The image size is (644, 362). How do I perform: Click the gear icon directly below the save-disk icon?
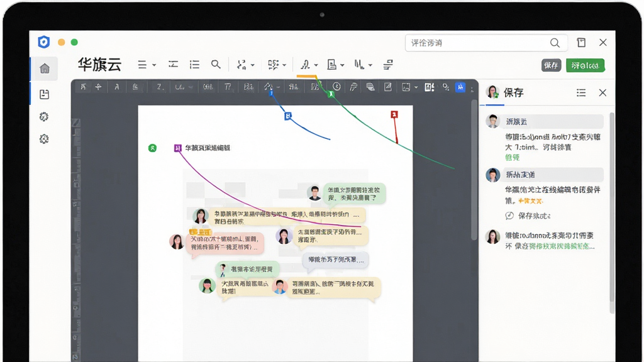coord(44,116)
